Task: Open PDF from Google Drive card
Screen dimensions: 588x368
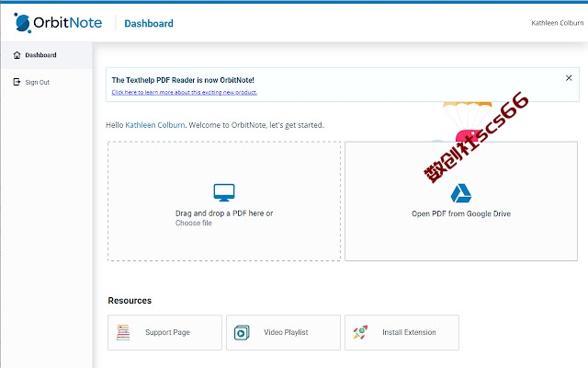Action: [x=461, y=201]
